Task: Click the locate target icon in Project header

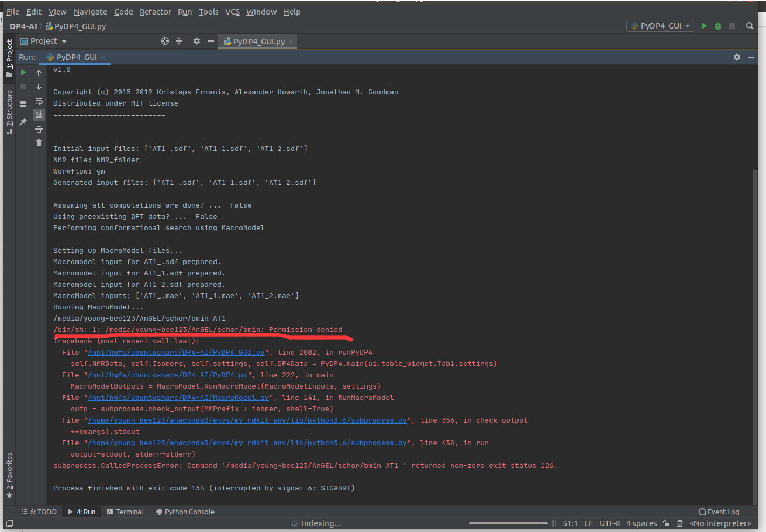Action: coord(165,41)
